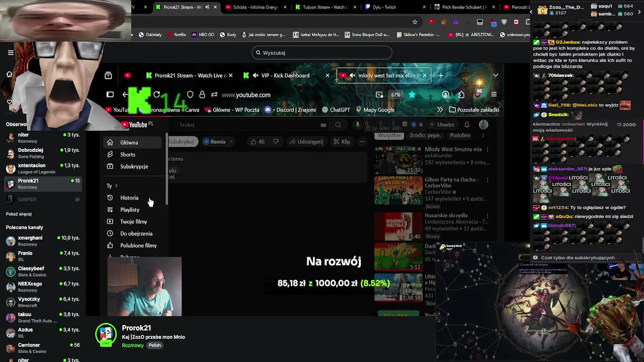The width and height of the screenshot is (644, 362).
Task: Open YouTube notifications bell
Action: (467, 125)
